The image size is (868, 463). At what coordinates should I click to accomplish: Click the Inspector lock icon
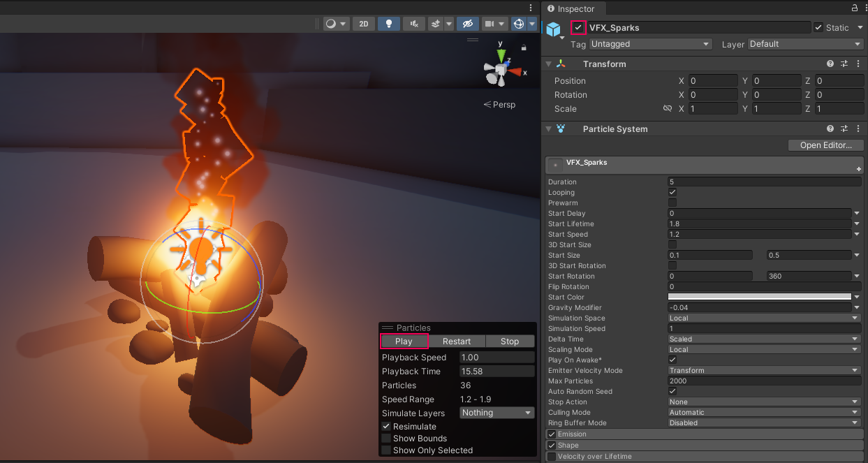click(x=855, y=8)
